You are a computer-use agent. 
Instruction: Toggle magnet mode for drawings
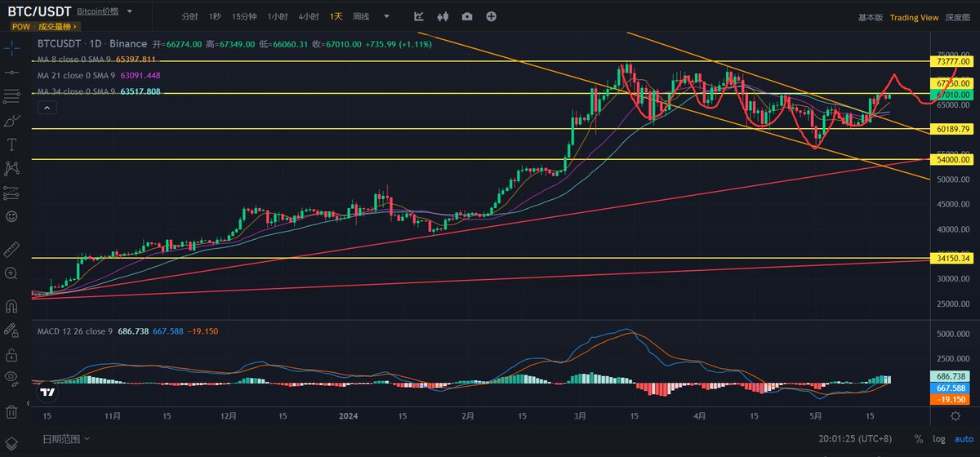[11, 307]
